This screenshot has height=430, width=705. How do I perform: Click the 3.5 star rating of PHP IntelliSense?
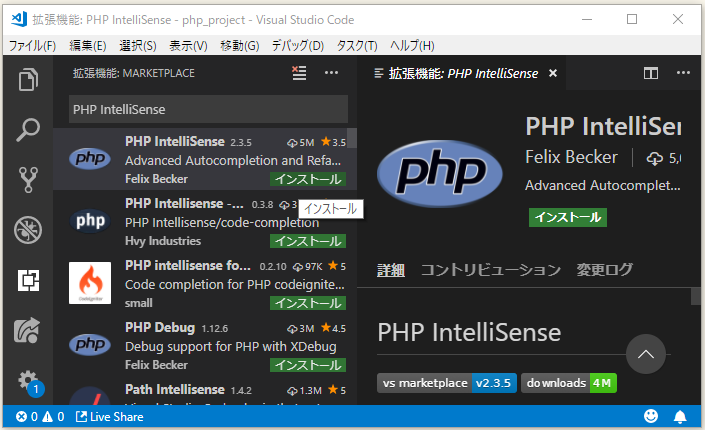pyautogui.click(x=334, y=142)
